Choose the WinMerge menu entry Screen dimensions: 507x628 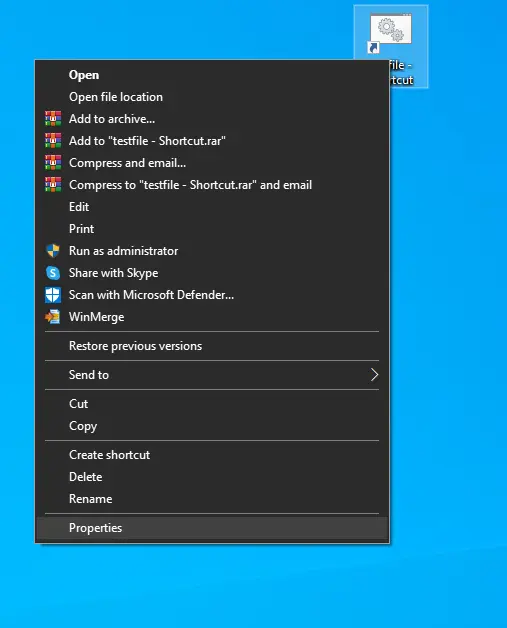(212, 317)
